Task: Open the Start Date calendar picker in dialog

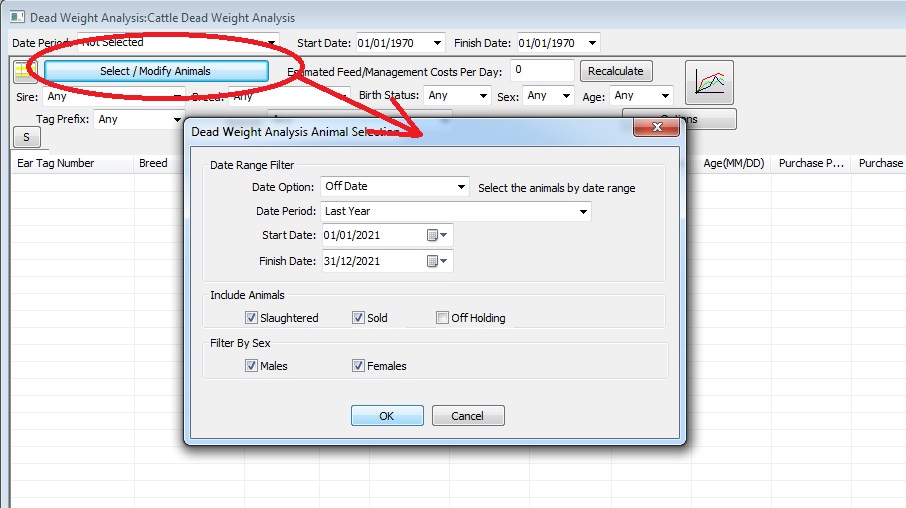Action: coord(437,235)
